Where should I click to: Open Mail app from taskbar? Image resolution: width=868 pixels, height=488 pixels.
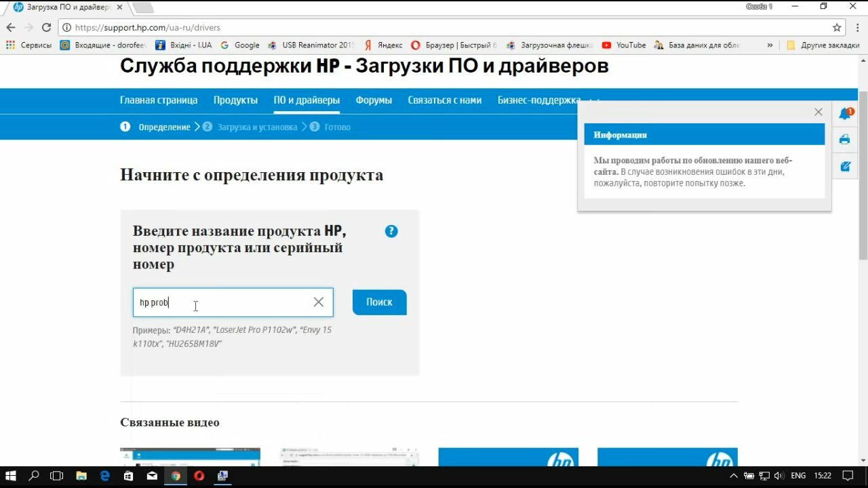coord(152,476)
